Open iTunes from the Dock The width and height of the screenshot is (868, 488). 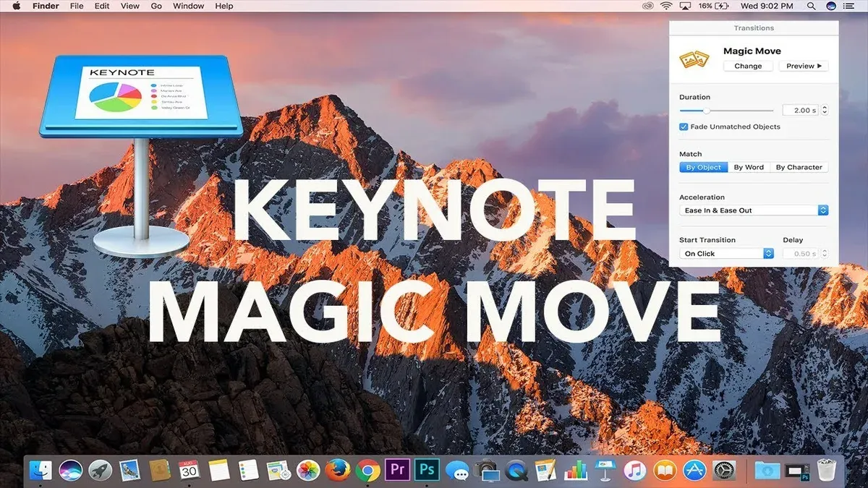(x=634, y=471)
